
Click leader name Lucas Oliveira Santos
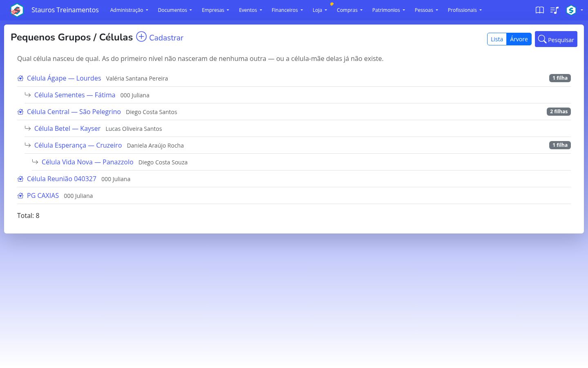pos(134,129)
